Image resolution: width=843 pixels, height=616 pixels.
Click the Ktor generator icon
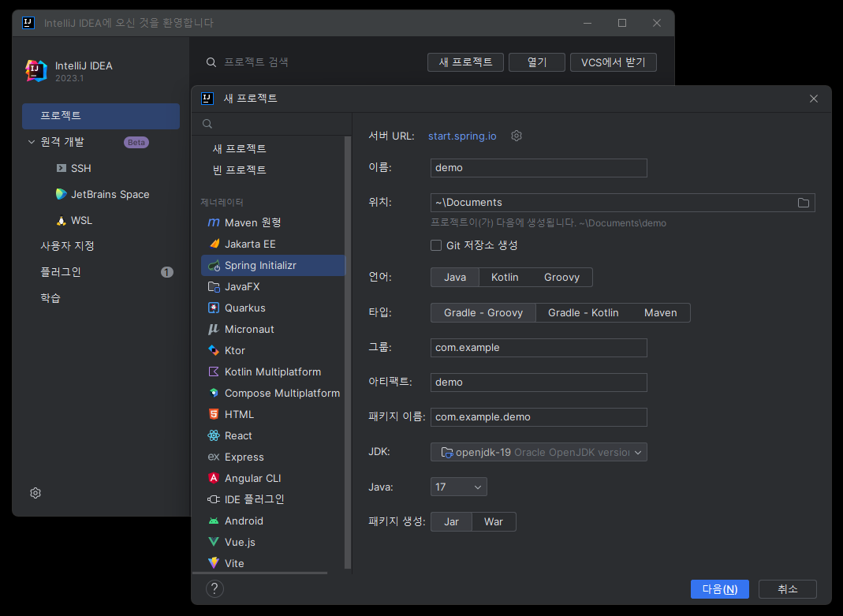pos(214,350)
